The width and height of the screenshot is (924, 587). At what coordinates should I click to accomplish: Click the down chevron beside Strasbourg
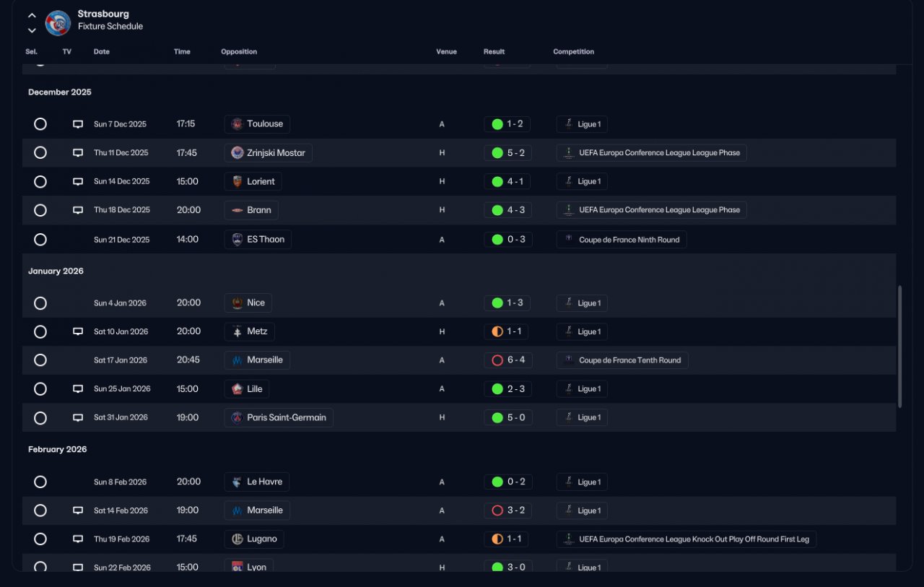click(x=32, y=30)
